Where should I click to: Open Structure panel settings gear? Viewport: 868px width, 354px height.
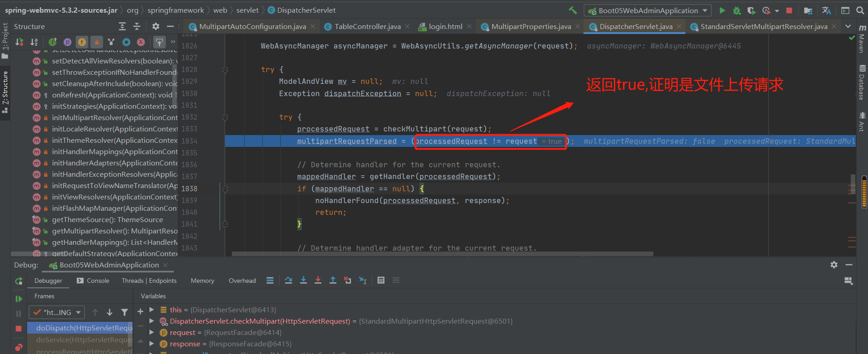(x=156, y=26)
